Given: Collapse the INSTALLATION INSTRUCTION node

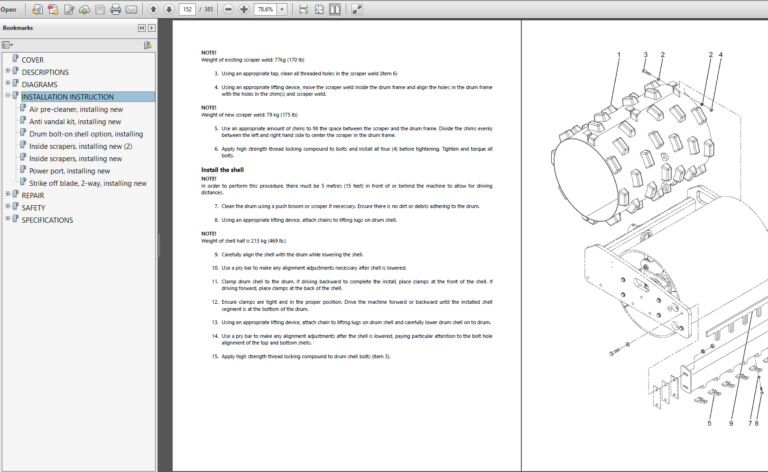Looking at the screenshot, I should tap(8, 95).
